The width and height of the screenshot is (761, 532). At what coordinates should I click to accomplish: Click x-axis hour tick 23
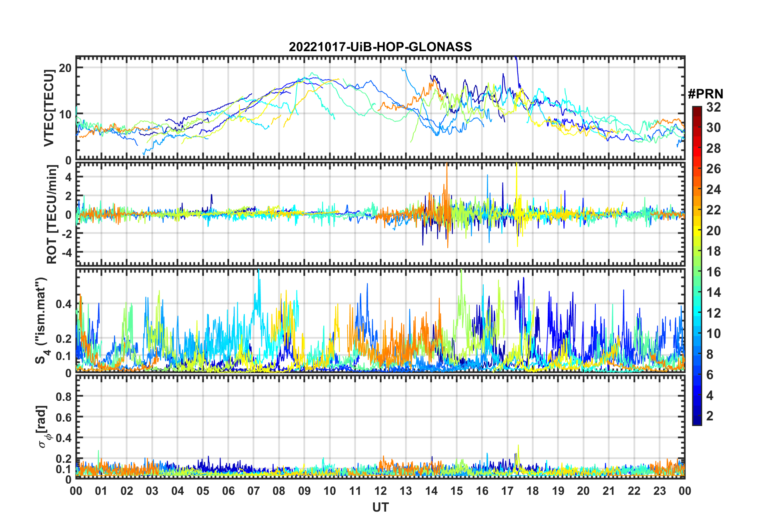click(660, 491)
